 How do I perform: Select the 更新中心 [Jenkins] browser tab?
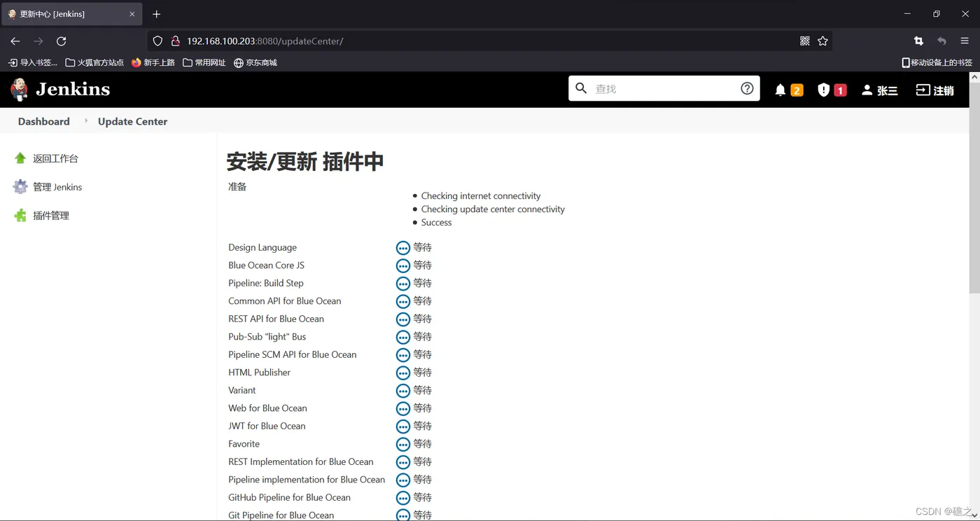coord(71,14)
